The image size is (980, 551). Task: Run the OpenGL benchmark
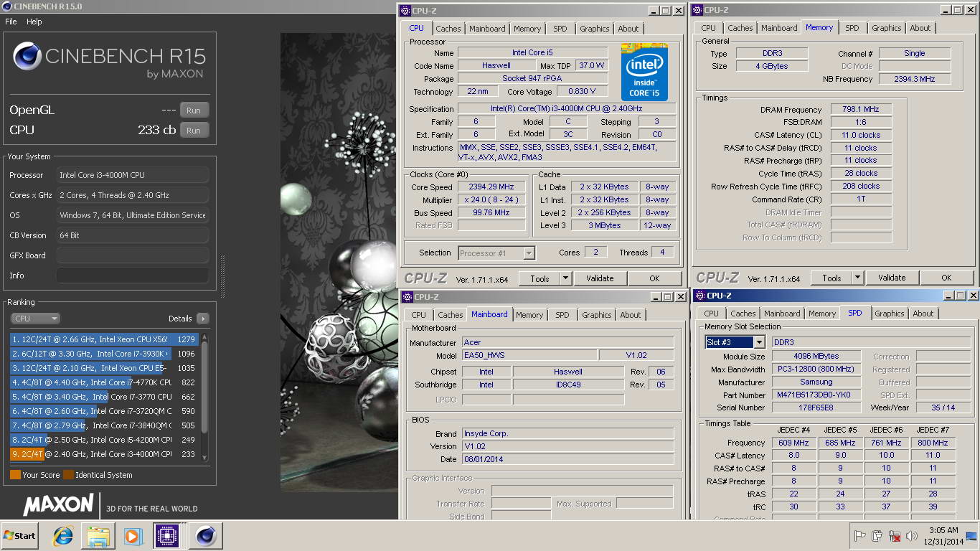(194, 110)
